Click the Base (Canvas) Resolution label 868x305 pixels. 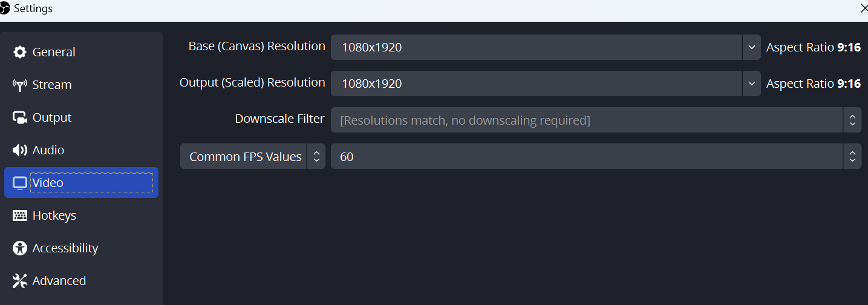pos(256,46)
